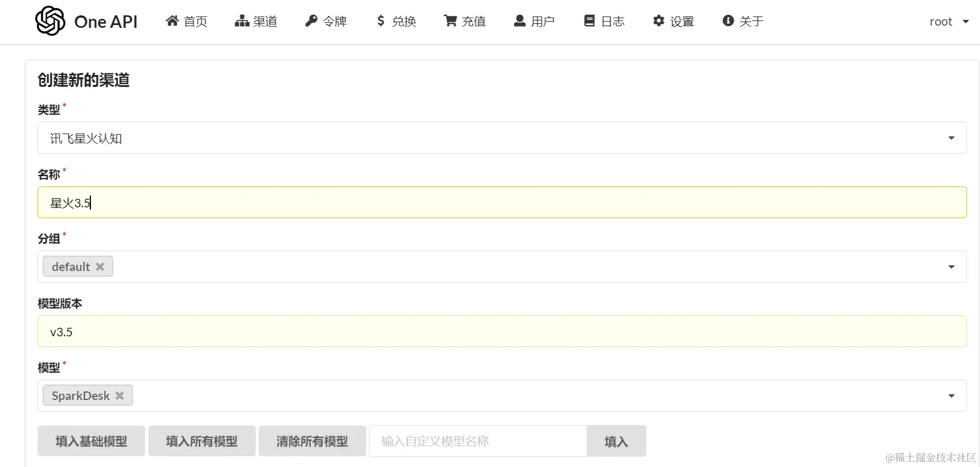The width and height of the screenshot is (980, 467).
Task: Navigate to the 充值 page
Action: point(465,21)
